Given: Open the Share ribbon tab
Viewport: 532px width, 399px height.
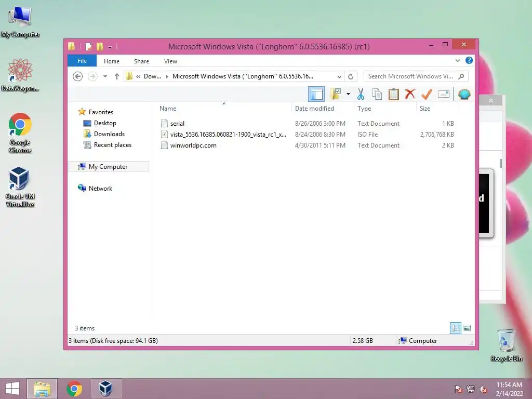Looking at the screenshot, I should tap(141, 61).
